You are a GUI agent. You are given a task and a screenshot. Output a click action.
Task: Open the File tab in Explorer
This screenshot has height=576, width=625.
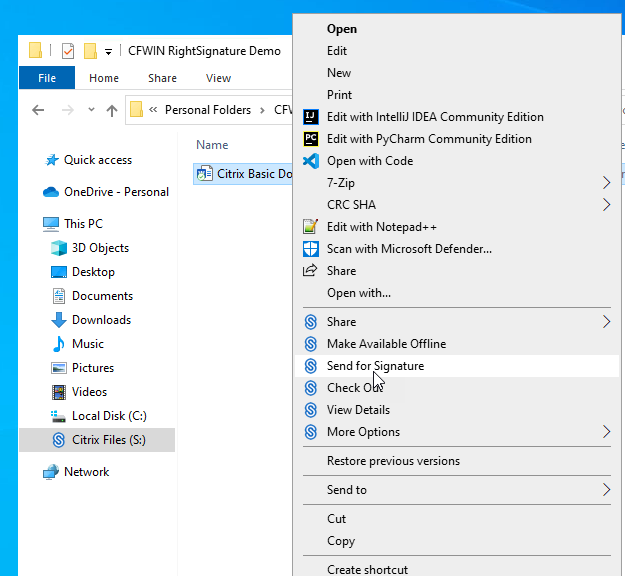coord(46,78)
